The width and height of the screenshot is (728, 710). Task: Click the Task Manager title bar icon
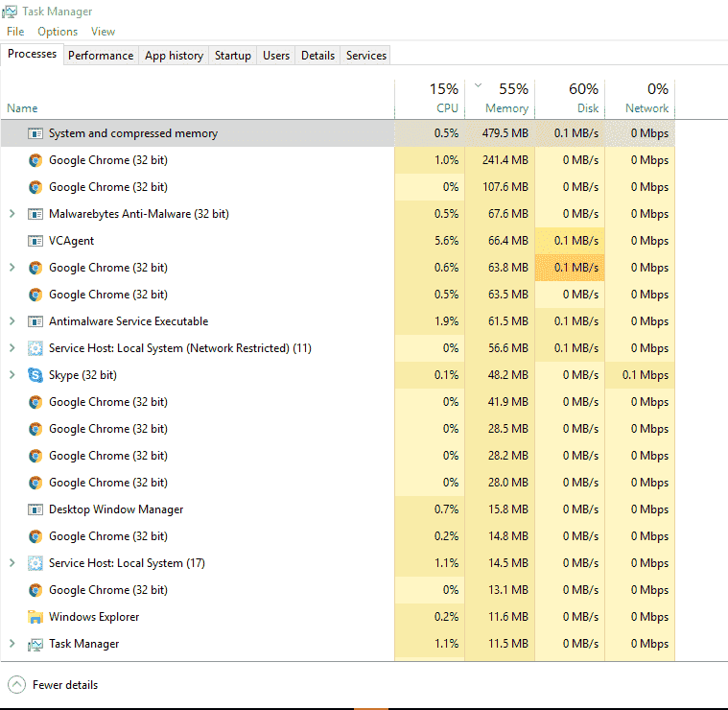10,12
